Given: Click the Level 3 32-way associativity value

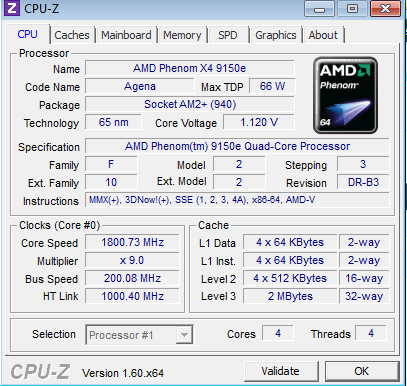Looking at the screenshot, I should [x=364, y=296].
